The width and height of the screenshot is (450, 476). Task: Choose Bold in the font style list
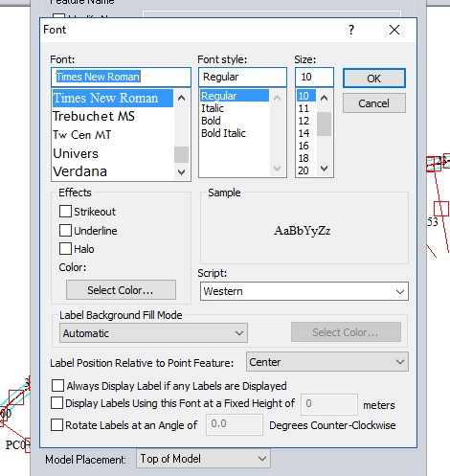click(x=235, y=121)
